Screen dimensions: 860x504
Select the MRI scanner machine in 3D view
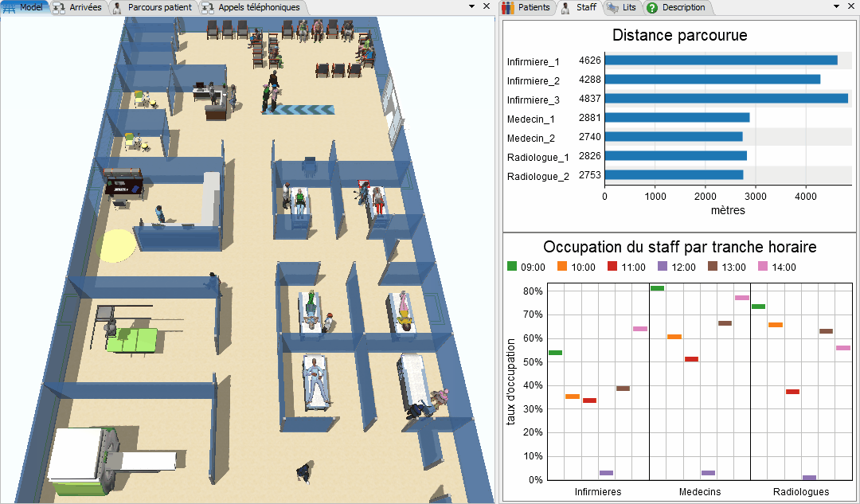(x=88, y=458)
